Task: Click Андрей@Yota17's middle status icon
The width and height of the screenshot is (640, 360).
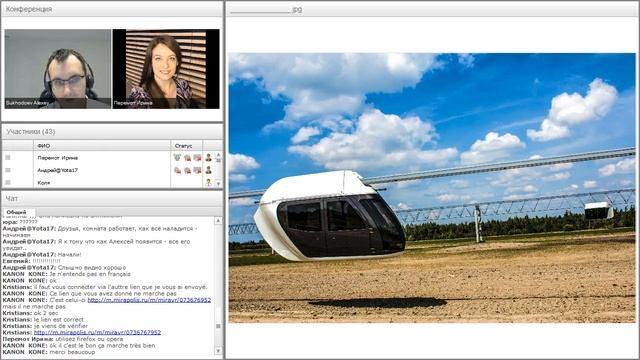Action: point(187,170)
